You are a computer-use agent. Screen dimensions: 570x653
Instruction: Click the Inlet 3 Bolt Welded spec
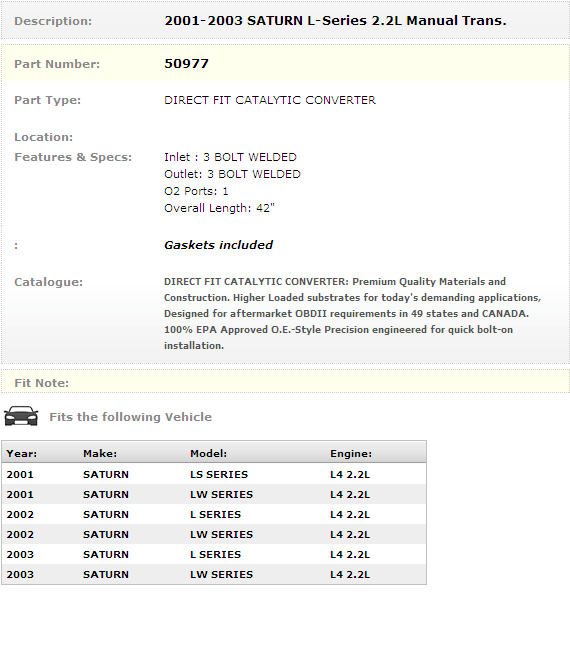(230, 157)
